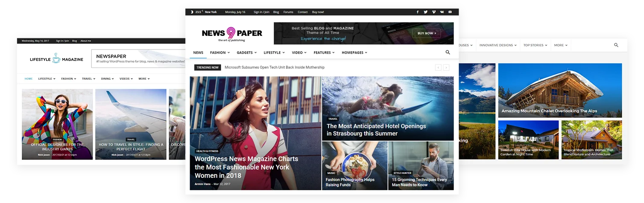The width and height of the screenshot is (644, 203).
Task: Click the Monday, July 16 date
Action: [235, 12]
